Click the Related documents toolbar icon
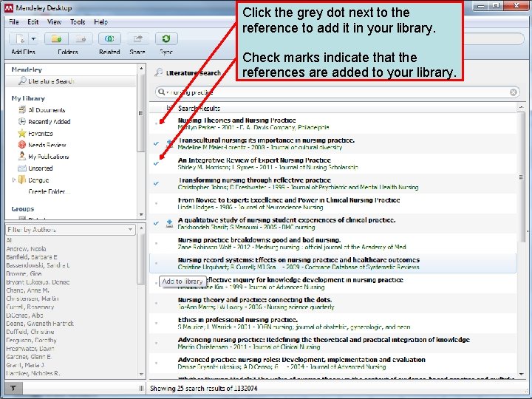This screenshot has width=532, height=399. (109, 39)
